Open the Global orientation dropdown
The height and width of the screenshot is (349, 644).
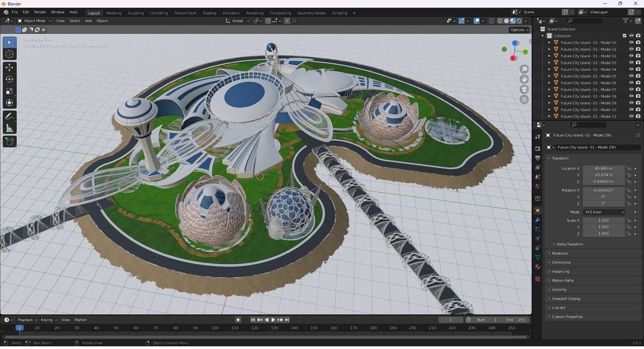pyautogui.click(x=237, y=21)
